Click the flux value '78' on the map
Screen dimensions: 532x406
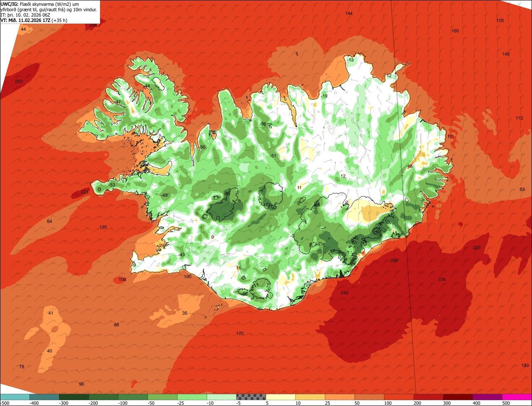point(22,367)
